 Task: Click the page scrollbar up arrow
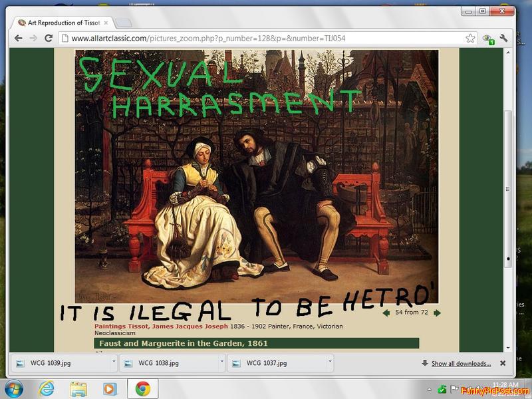[508, 53]
